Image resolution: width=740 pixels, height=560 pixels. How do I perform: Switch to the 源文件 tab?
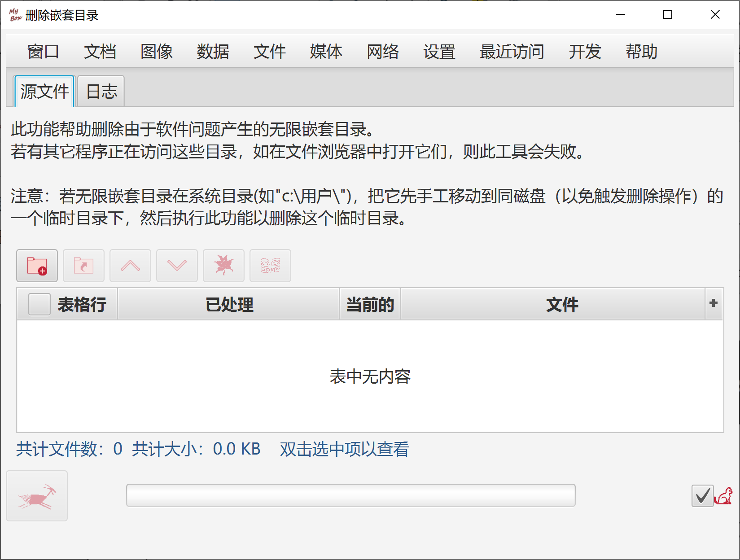pos(44,92)
